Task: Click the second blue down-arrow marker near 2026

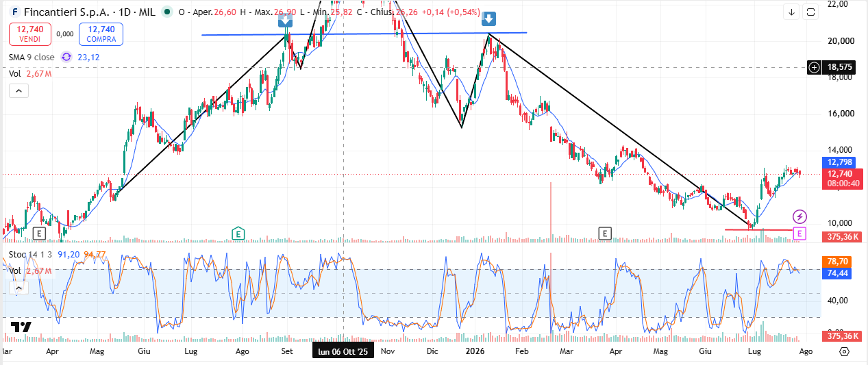Action: pyautogui.click(x=488, y=19)
